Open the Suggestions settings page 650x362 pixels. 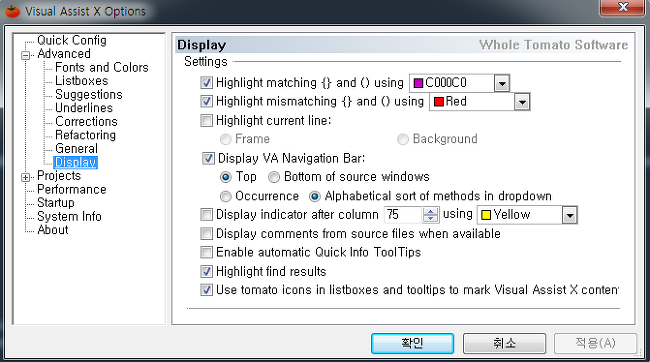coord(89,95)
